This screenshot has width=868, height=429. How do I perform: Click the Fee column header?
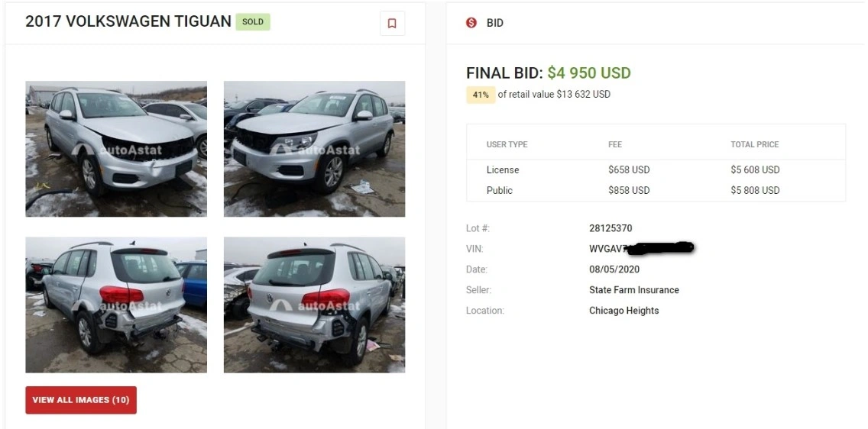[615, 144]
